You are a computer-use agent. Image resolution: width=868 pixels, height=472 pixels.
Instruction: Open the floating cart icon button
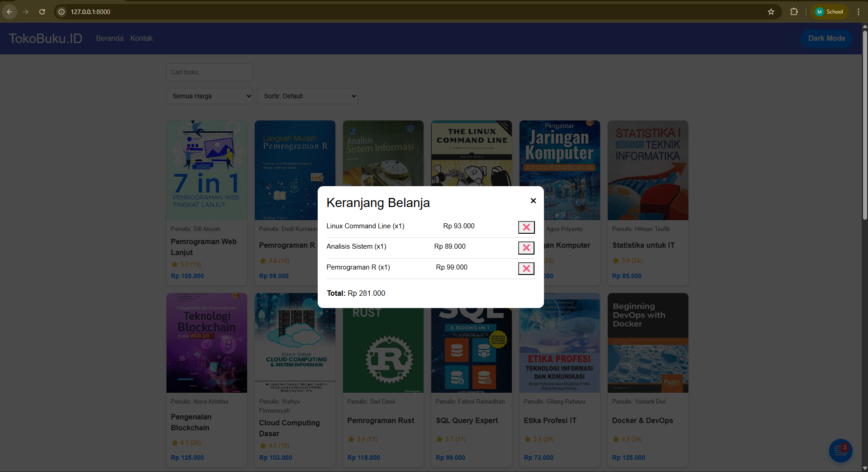click(840, 451)
